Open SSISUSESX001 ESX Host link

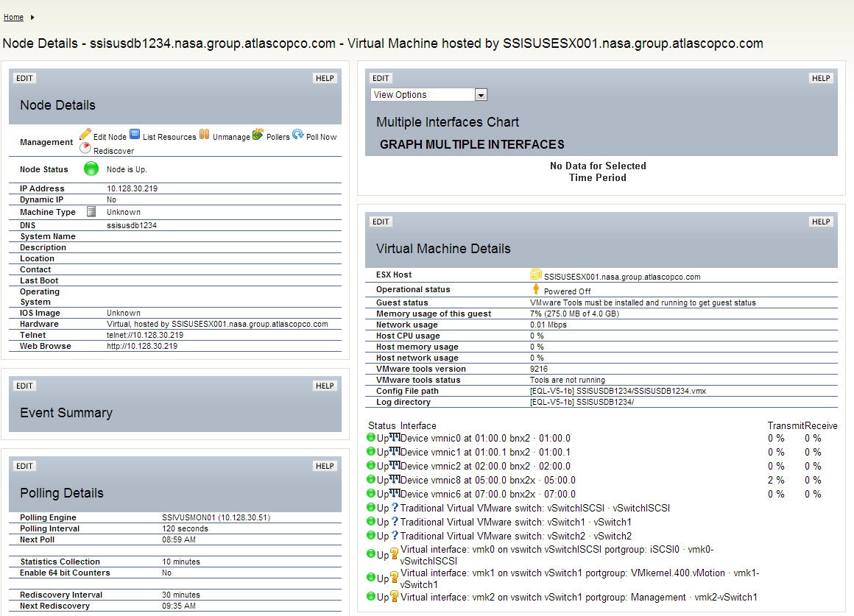622,277
